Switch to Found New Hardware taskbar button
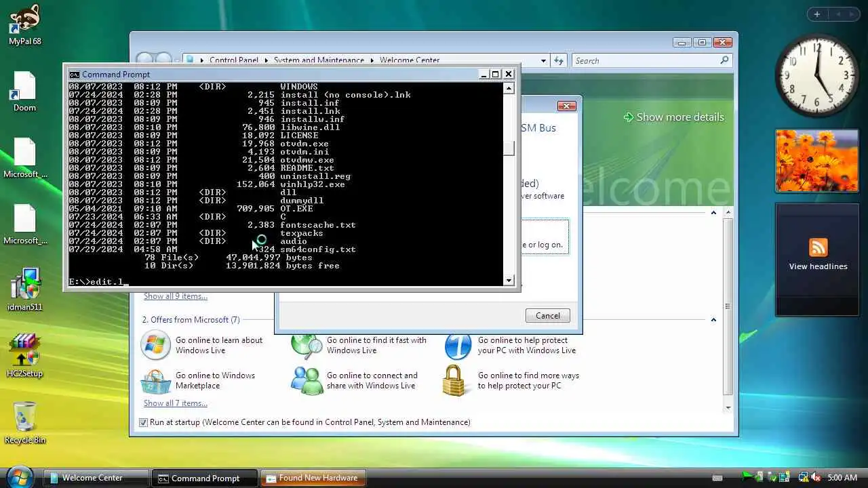Screen dimensions: 868x488 point(313,478)
